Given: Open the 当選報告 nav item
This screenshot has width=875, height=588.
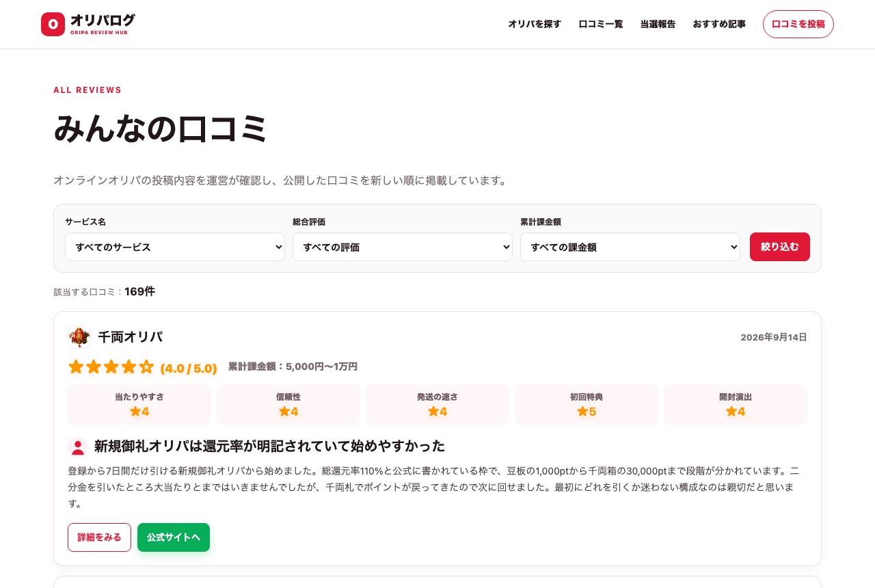Looking at the screenshot, I should click(658, 24).
